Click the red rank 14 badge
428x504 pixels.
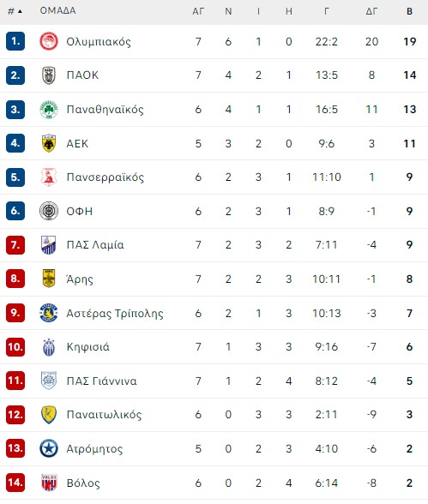click(15, 482)
